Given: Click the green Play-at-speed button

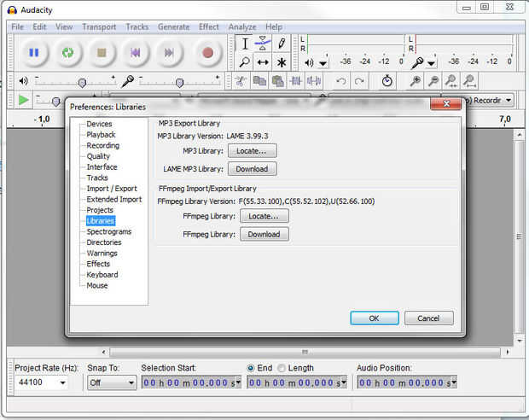Looking at the screenshot, I should click(x=23, y=100).
